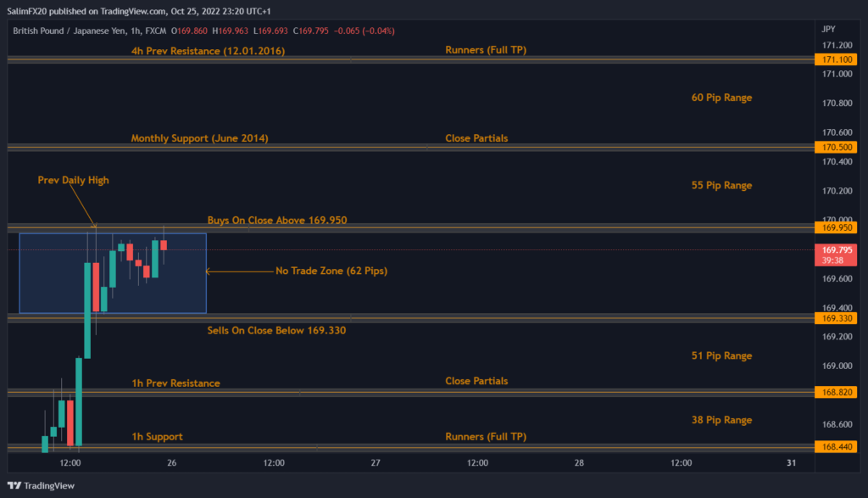Click 'Monthly Support (June 2014)' text
The image size is (868, 498).
click(199, 138)
